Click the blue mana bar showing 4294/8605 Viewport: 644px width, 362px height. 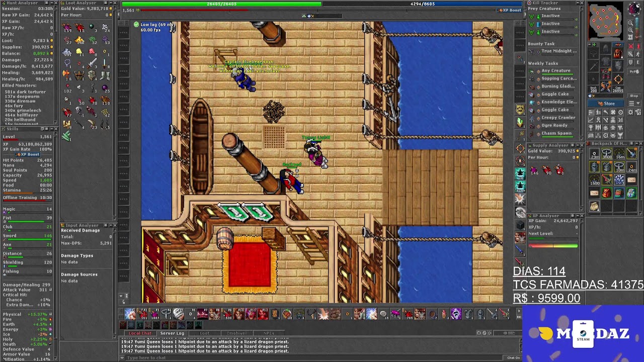tap(423, 4)
